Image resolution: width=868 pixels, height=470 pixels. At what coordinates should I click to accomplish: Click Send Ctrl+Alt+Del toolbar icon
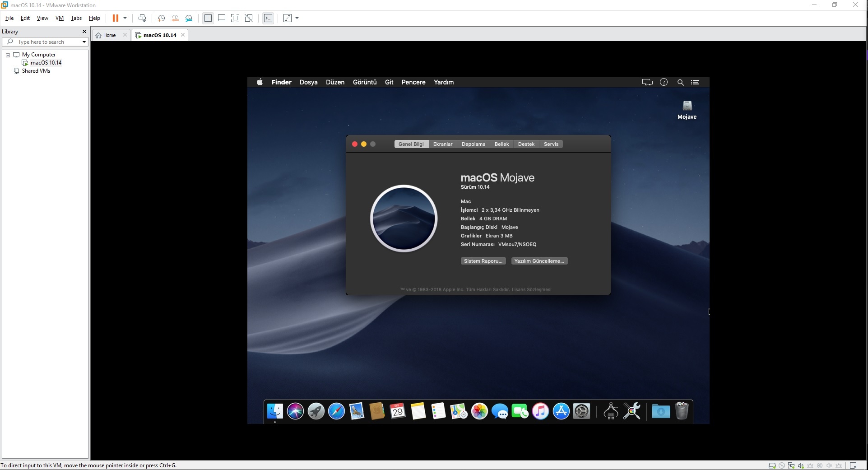pyautogui.click(x=142, y=18)
